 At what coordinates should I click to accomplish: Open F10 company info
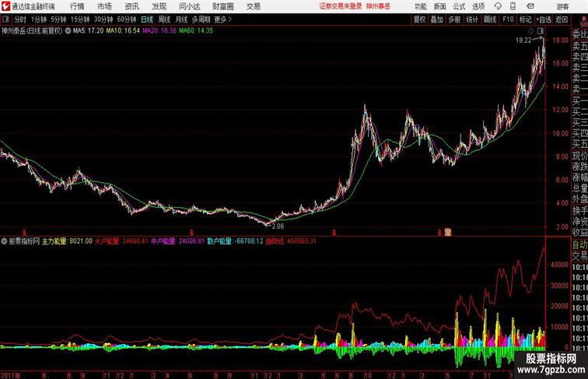[508, 19]
